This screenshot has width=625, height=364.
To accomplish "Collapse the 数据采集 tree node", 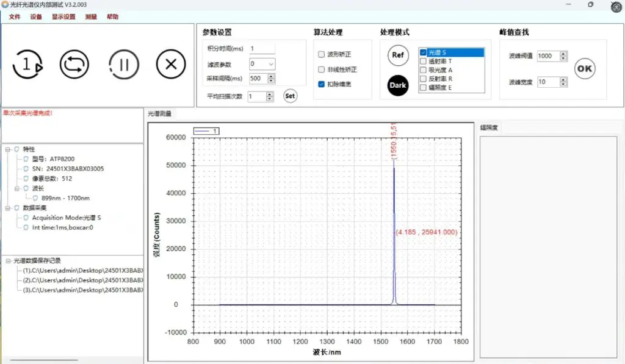I will click(x=7, y=208).
